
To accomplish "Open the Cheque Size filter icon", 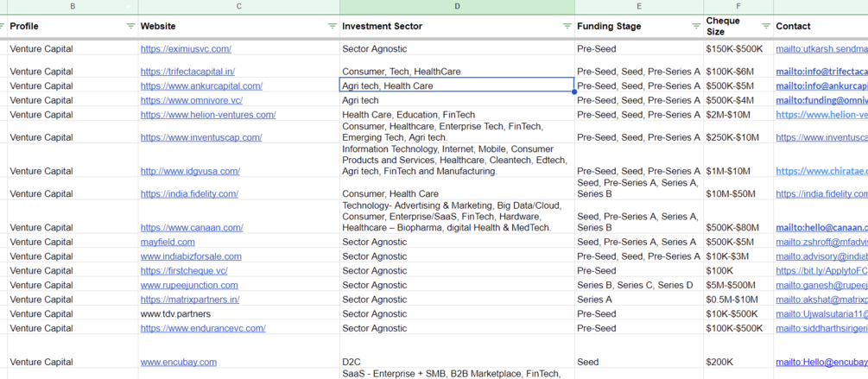I will pyautogui.click(x=765, y=27).
